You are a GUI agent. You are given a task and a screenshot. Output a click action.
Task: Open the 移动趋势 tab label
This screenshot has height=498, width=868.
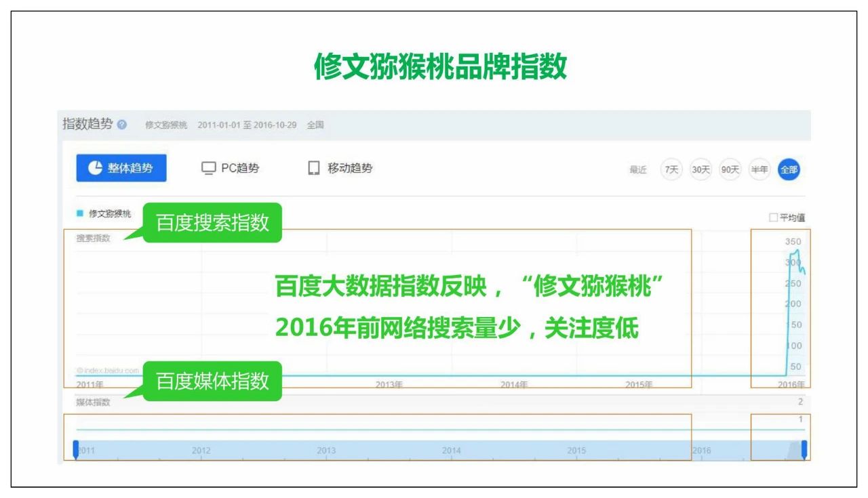[350, 169]
